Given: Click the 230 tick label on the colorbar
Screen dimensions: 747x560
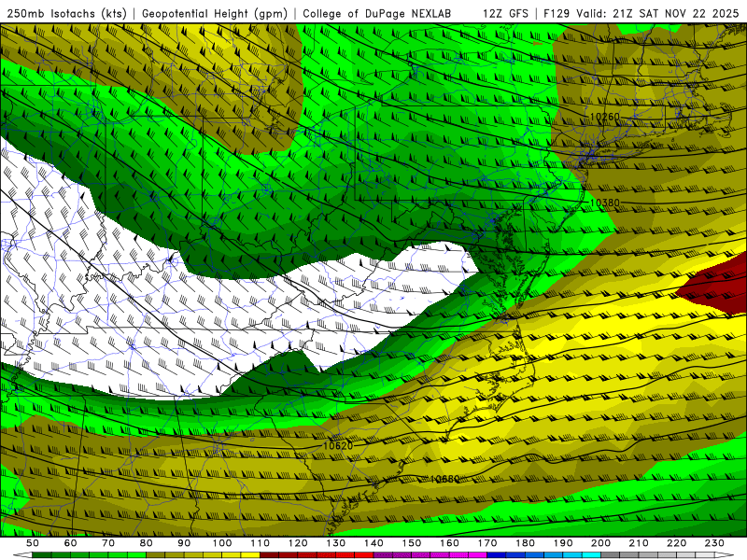Looking at the screenshot, I should (x=714, y=543).
